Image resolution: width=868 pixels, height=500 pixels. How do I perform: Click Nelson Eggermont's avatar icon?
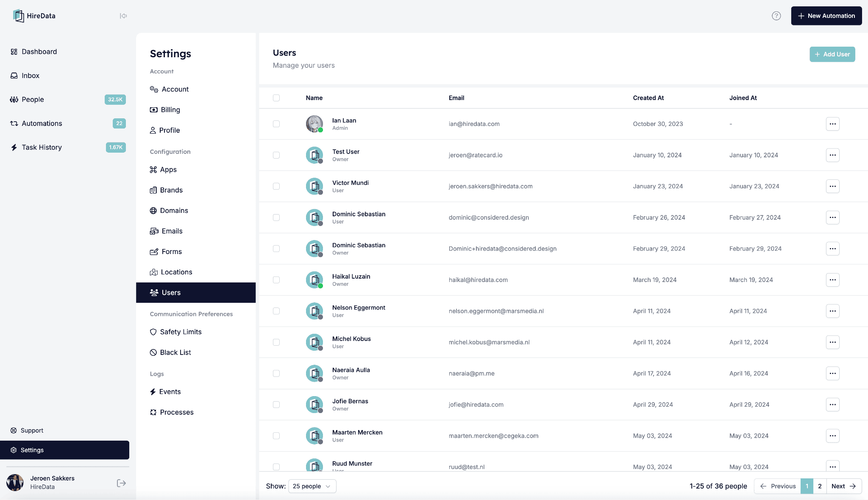314,311
